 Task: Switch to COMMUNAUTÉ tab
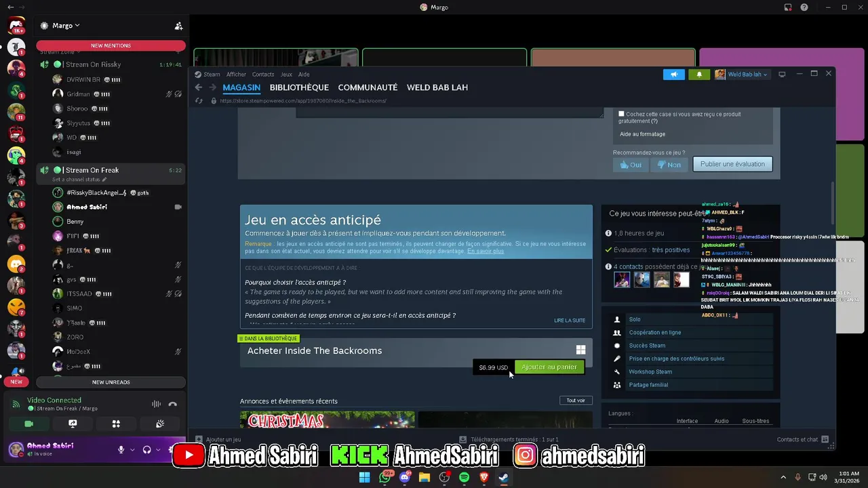368,87
